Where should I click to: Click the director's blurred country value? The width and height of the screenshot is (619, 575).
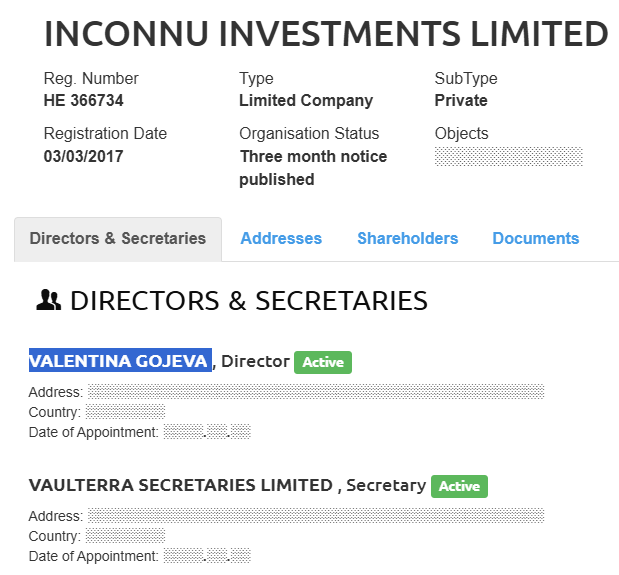tap(126, 412)
